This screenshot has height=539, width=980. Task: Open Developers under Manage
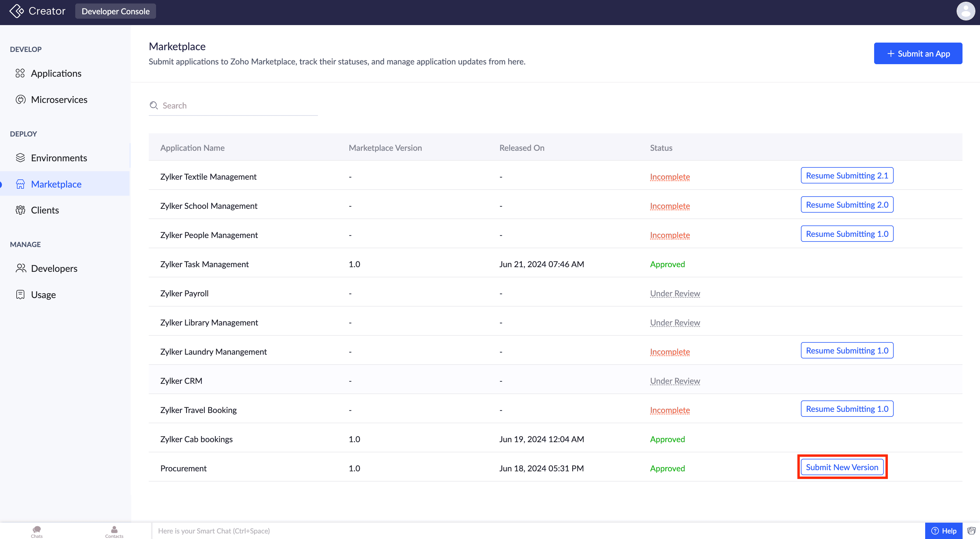coord(54,269)
